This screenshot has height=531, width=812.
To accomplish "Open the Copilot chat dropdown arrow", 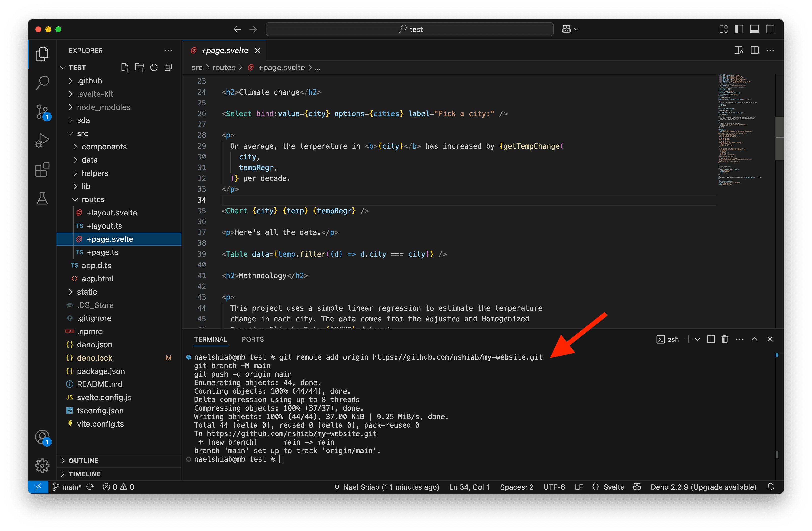I will click(x=576, y=29).
